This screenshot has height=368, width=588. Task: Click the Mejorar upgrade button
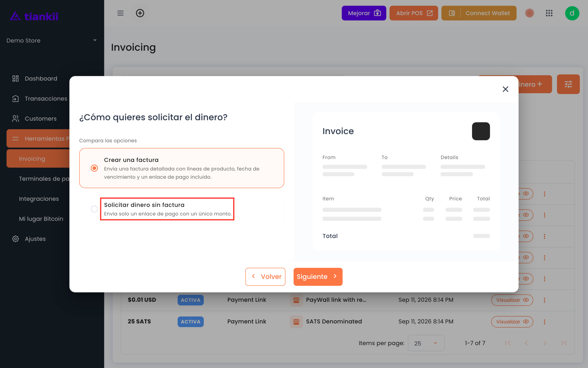coord(364,13)
